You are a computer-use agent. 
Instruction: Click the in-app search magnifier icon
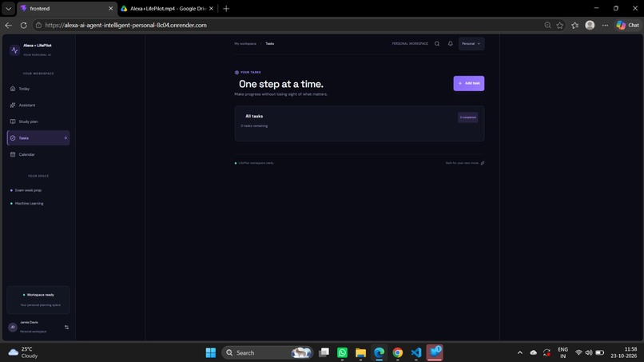(x=437, y=44)
